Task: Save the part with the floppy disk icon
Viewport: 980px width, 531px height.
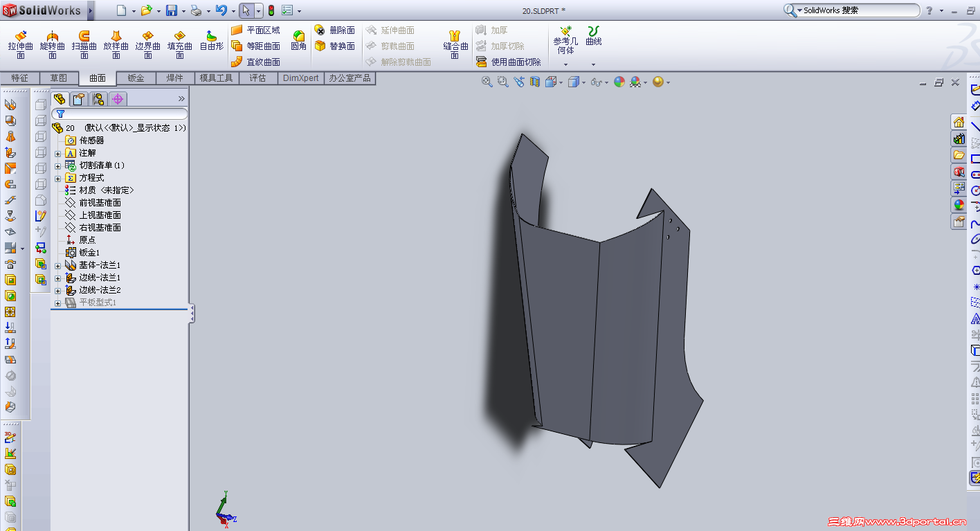Action: coord(172,10)
